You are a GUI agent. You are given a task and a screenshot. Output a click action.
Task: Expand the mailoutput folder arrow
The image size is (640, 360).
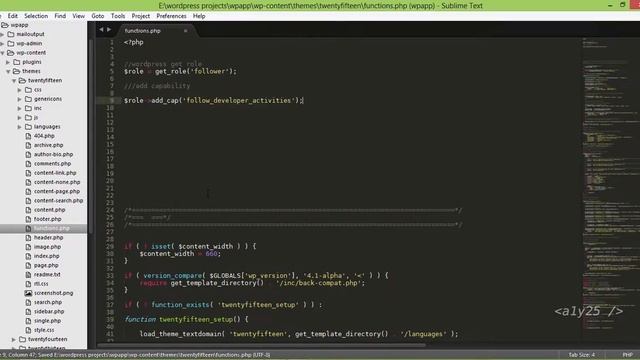pyautogui.click(x=2, y=34)
